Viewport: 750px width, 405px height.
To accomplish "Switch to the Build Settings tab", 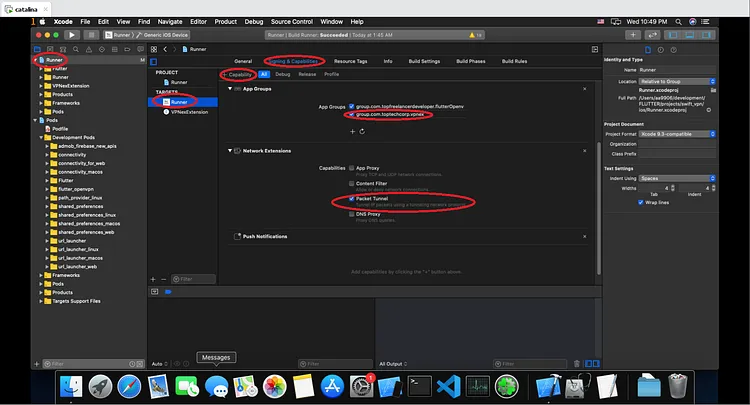I will pos(424,61).
